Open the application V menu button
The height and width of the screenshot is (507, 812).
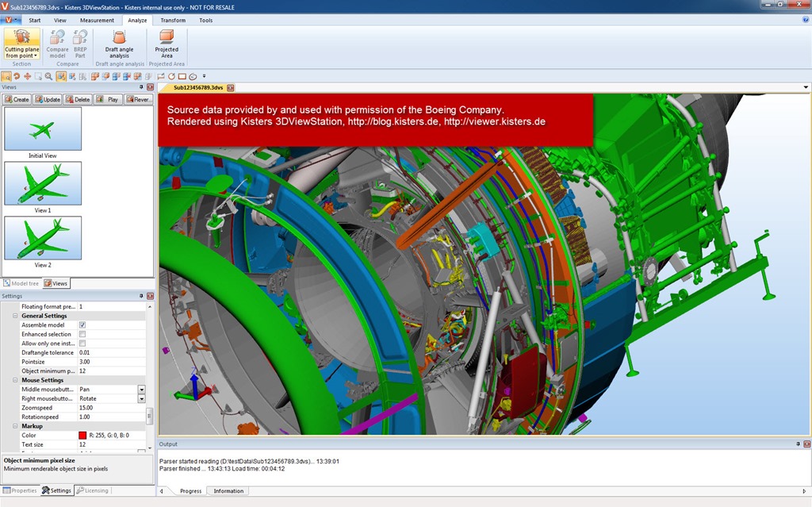(10, 20)
